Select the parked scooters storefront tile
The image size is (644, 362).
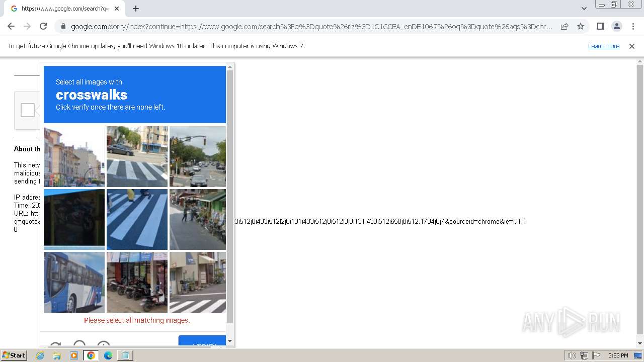[137, 282]
